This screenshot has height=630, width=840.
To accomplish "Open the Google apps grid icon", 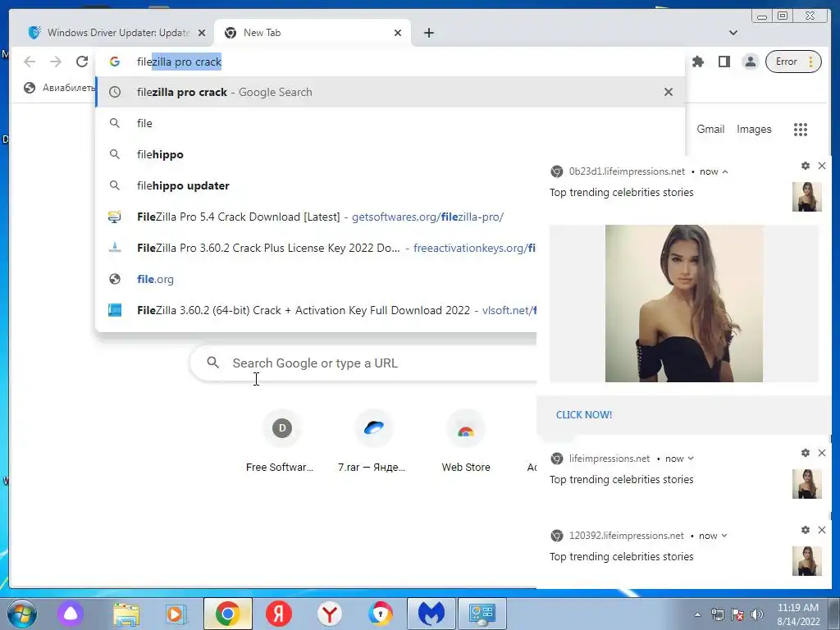I will [801, 129].
